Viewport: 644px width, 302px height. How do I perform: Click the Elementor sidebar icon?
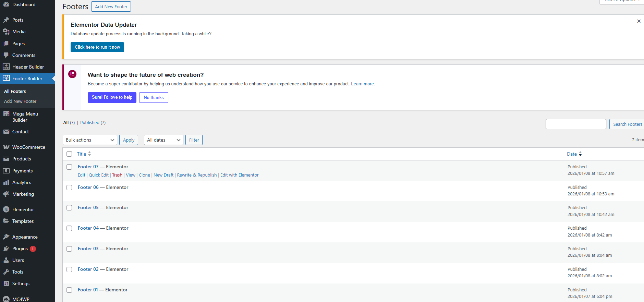tap(6, 209)
